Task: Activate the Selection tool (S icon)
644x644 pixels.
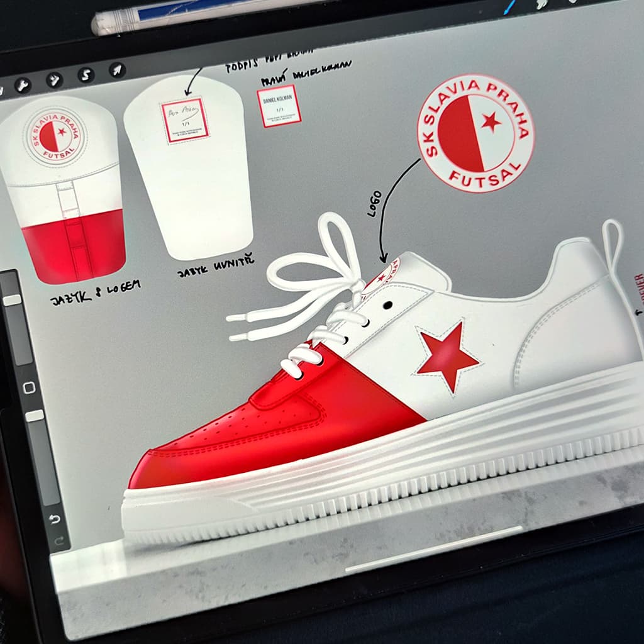Action: pos(86,75)
